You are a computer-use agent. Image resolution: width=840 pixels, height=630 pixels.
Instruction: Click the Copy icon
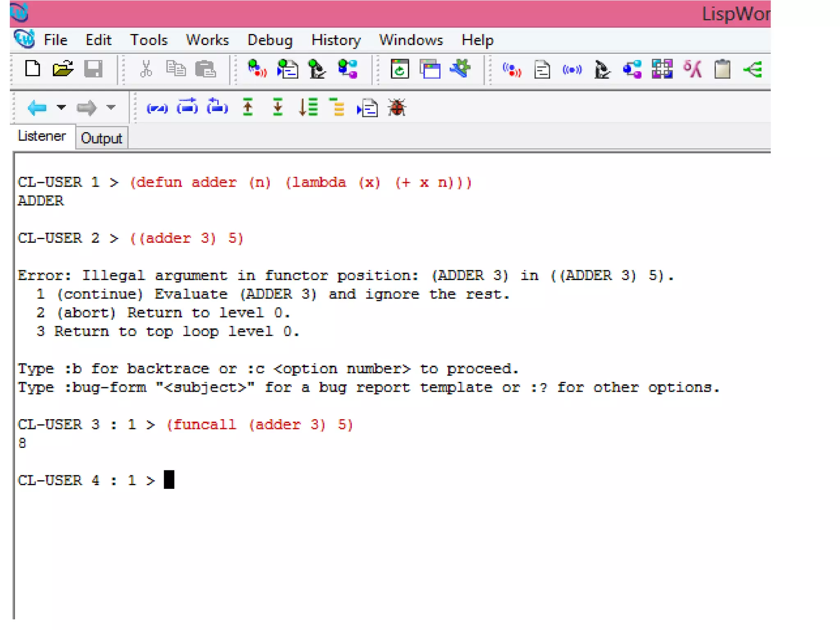pos(176,68)
